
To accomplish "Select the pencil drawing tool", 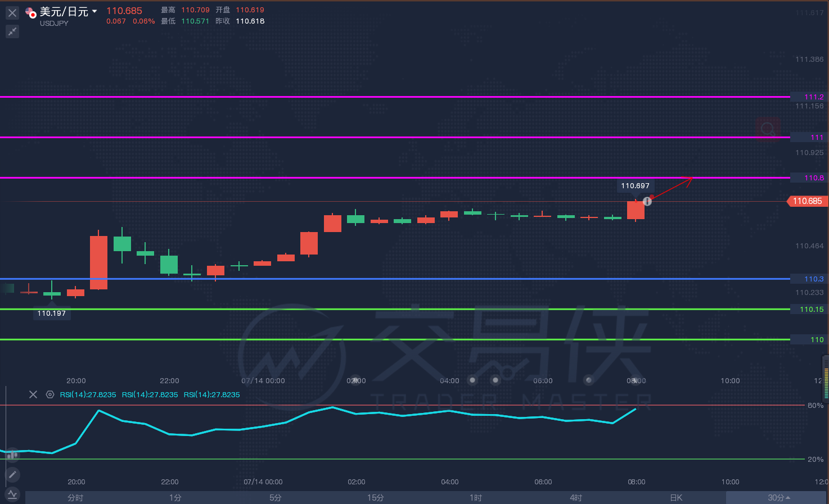I will point(12,475).
